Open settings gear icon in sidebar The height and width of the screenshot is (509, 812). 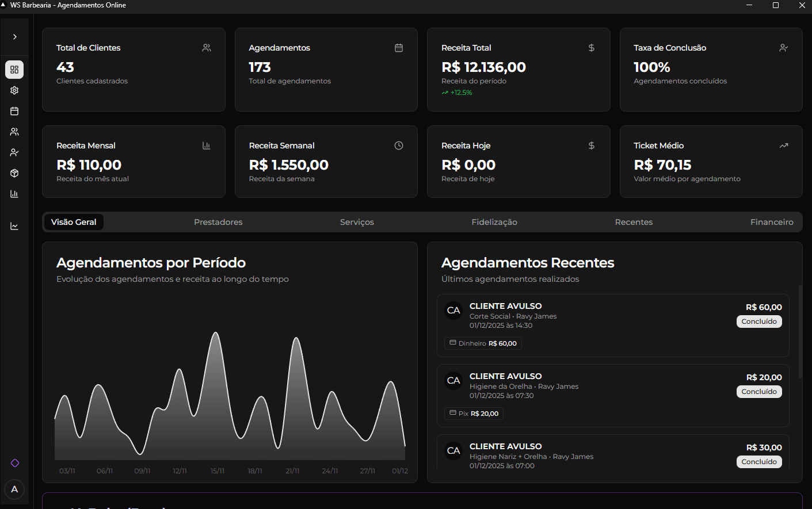(x=14, y=90)
